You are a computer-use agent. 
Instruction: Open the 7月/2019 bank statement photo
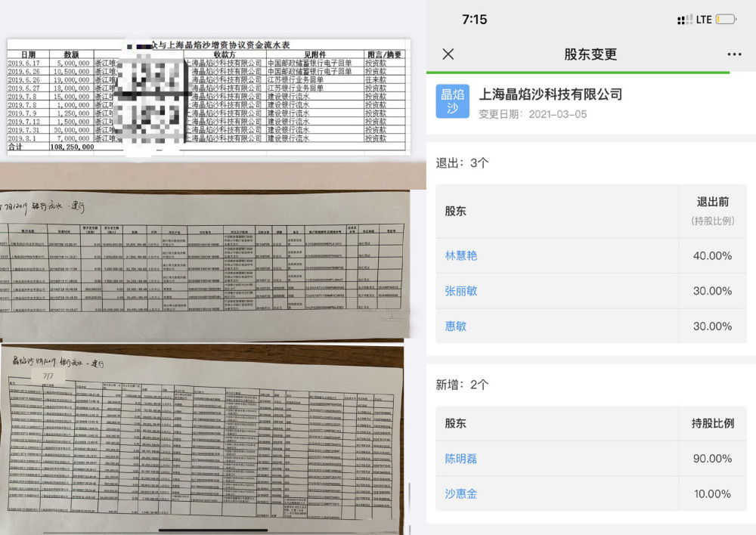click(x=205, y=265)
